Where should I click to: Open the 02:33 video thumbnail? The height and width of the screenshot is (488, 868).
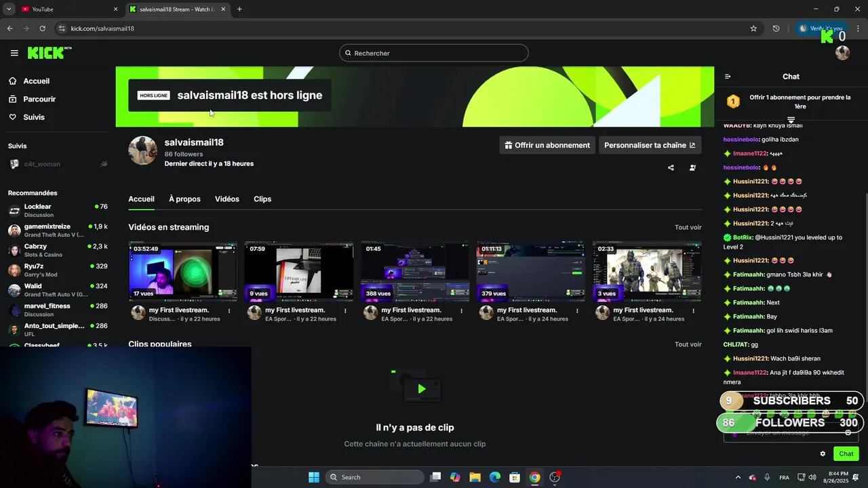tap(647, 271)
